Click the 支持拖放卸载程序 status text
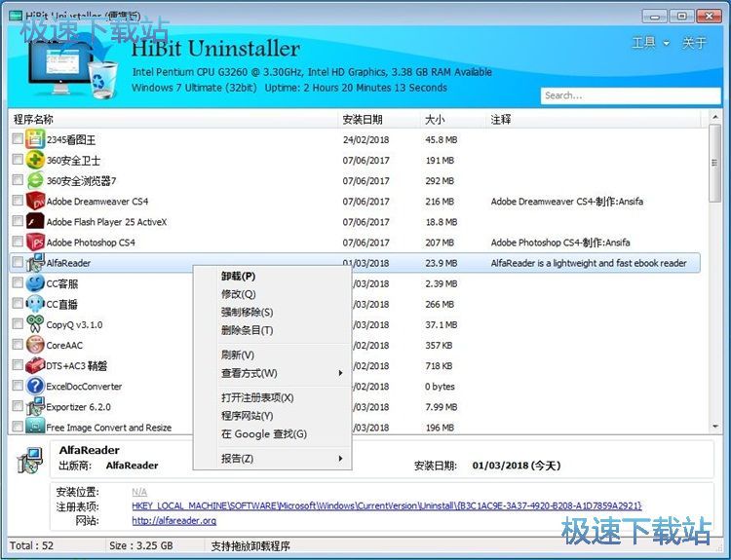This screenshot has width=731, height=560. (250, 545)
